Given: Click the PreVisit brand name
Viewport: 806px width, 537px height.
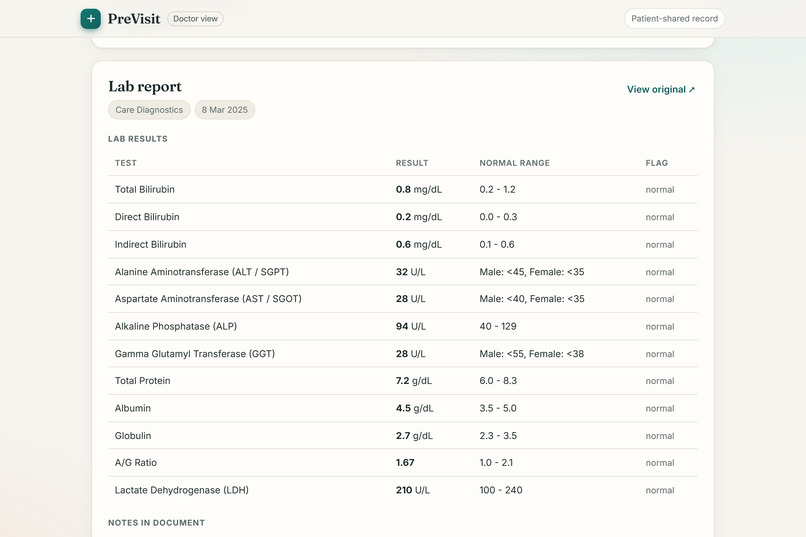Looking at the screenshot, I should pos(134,18).
